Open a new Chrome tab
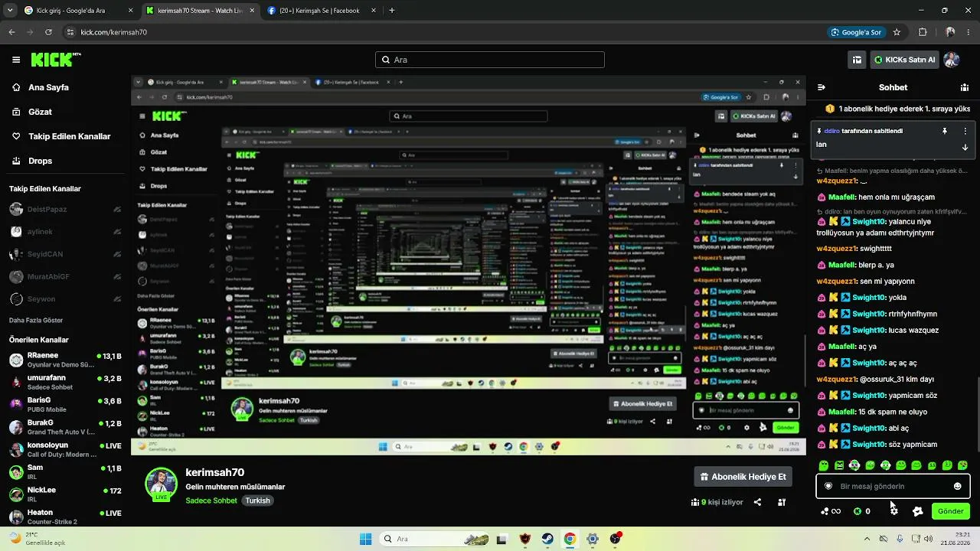Viewport: 980px width, 551px height. click(392, 11)
